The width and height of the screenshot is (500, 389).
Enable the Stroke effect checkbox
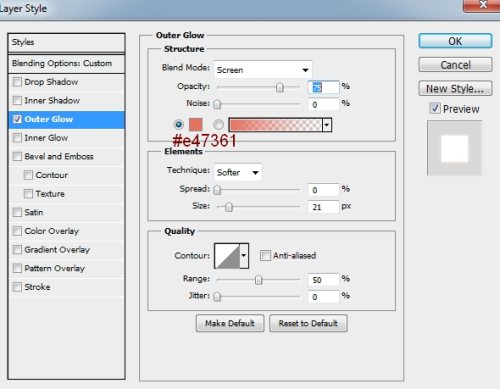17,287
